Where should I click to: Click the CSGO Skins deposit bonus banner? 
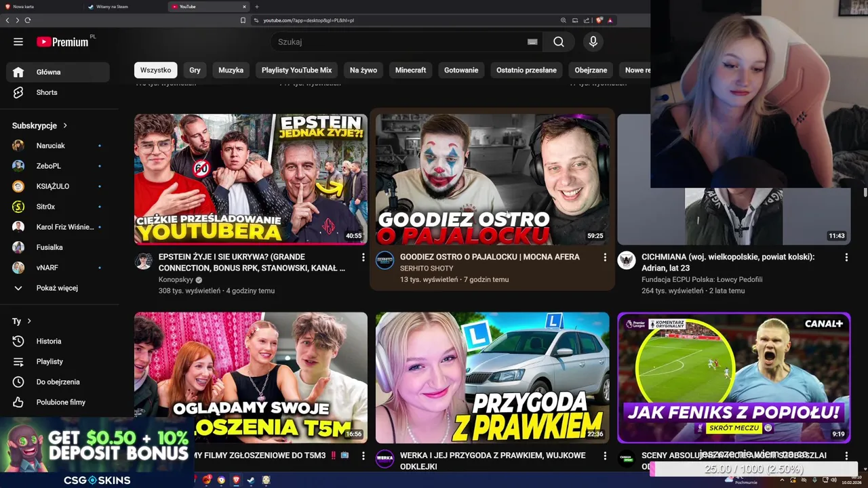coord(97,453)
